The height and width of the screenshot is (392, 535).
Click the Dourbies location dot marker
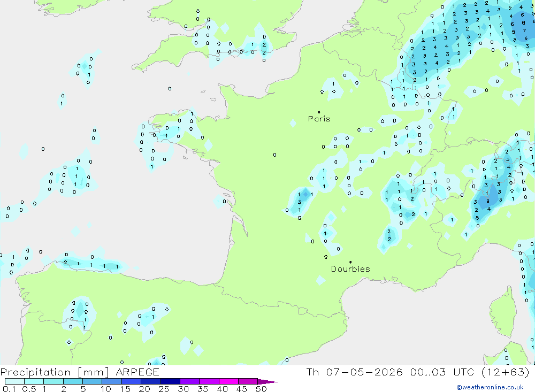[350, 262]
